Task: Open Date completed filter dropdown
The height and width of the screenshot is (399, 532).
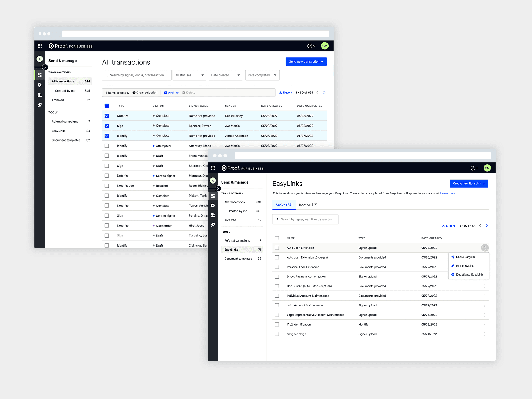Action: [x=262, y=75]
